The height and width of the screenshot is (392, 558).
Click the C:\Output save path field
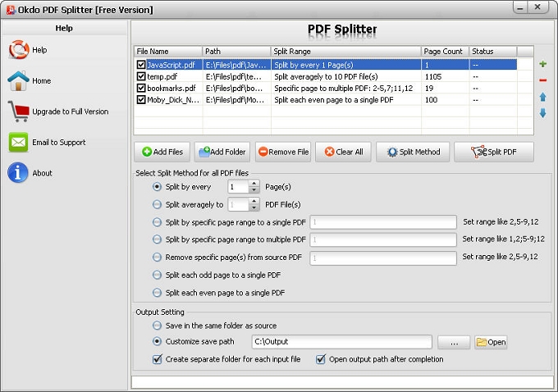coord(342,342)
